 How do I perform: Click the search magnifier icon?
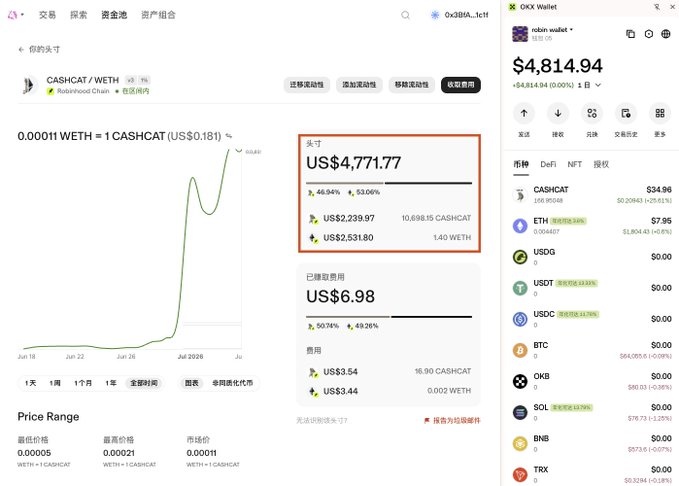[x=405, y=15]
